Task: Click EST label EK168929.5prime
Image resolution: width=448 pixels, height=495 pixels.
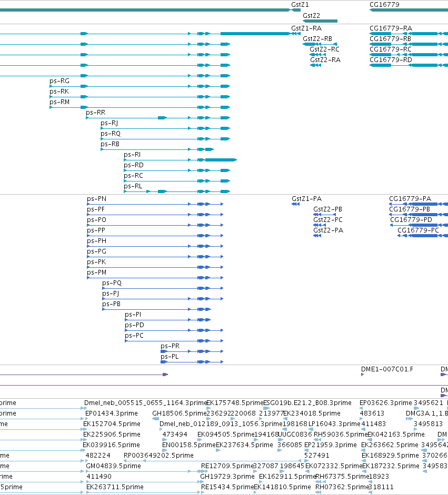Action: 390,456
